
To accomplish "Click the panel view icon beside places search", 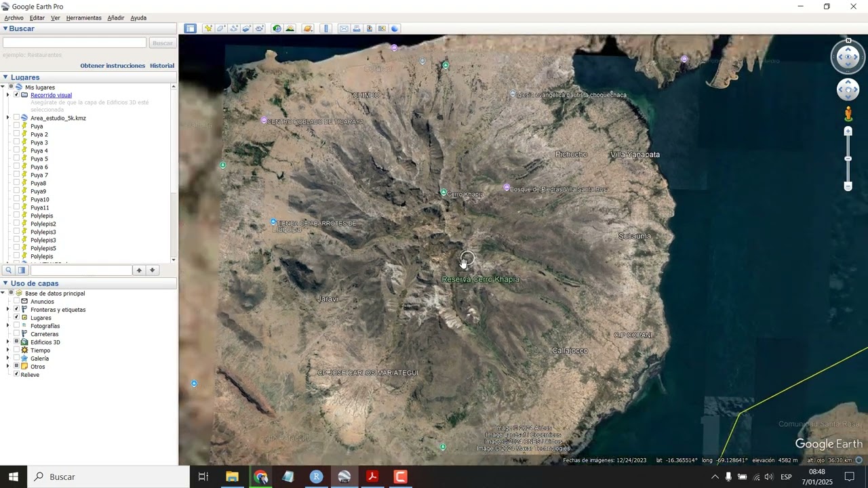I will tap(22, 270).
